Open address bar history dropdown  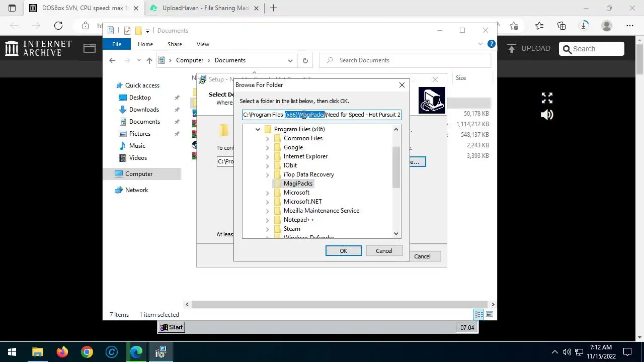click(x=290, y=60)
